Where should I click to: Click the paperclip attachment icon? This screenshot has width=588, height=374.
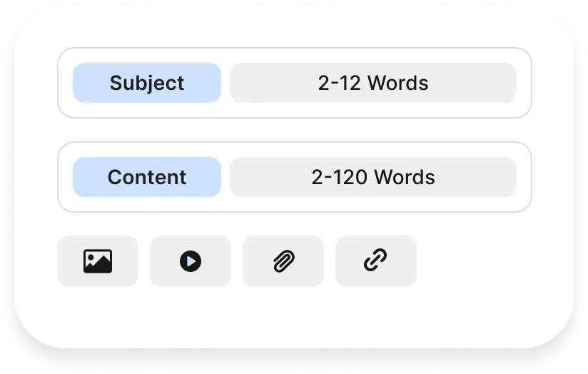[x=283, y=261]
